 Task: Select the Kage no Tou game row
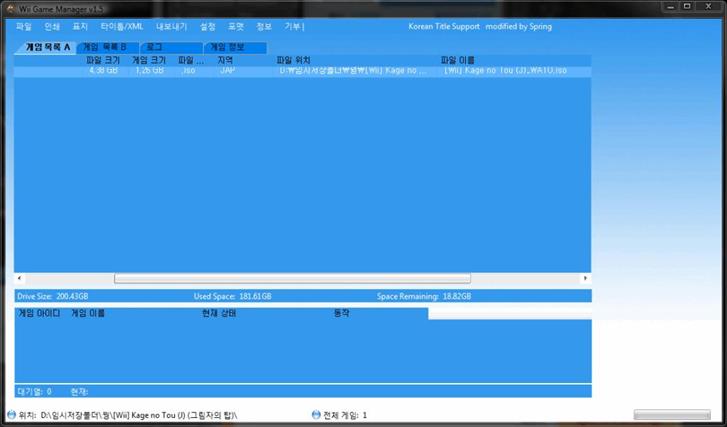point(300,72)
